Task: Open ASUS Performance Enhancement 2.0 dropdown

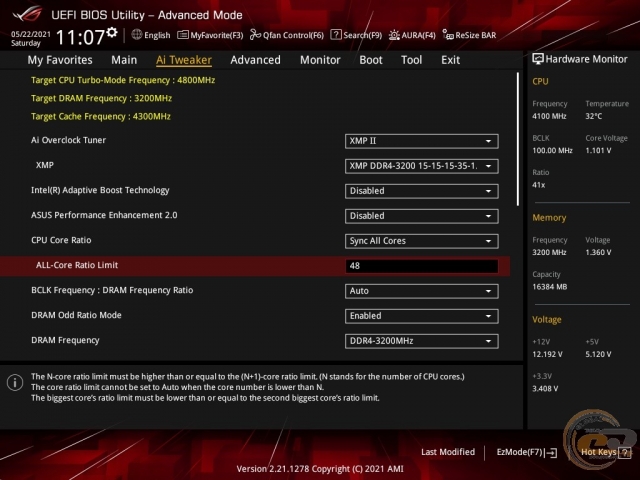Action: click(422, 216)
